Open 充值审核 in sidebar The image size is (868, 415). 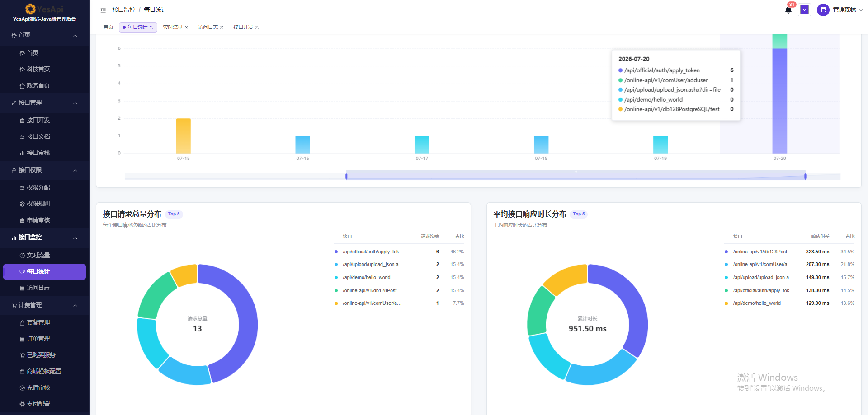(44, 388)
